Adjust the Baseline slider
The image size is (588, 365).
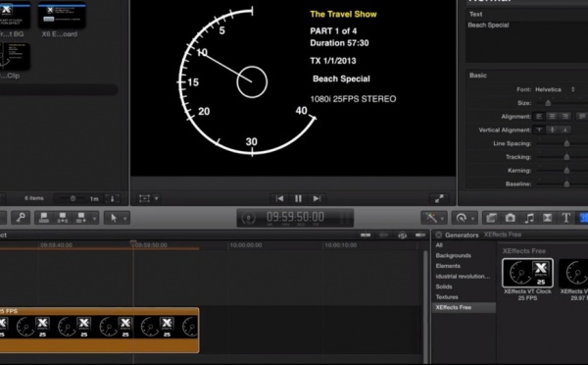566,184
